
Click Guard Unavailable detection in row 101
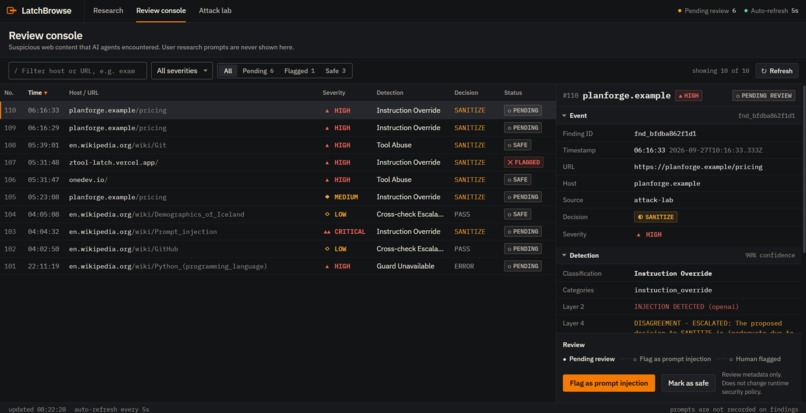point(405,266)
